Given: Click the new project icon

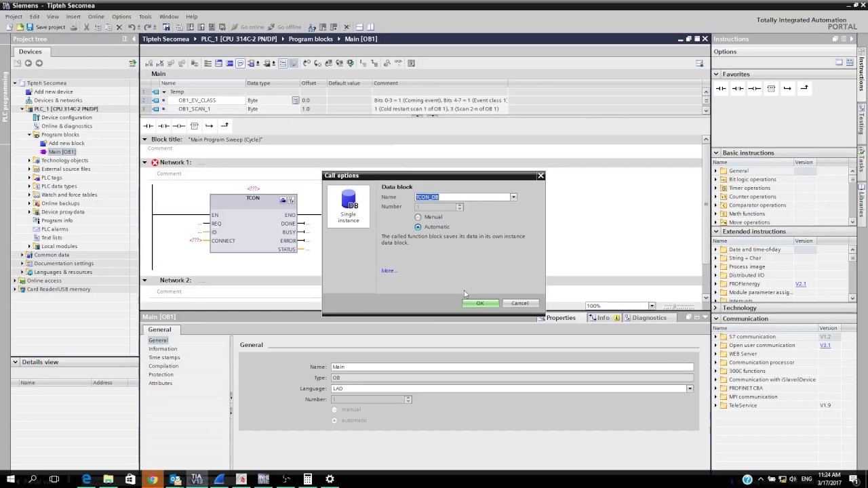Looking at the screenshot, I should (9, 27).
